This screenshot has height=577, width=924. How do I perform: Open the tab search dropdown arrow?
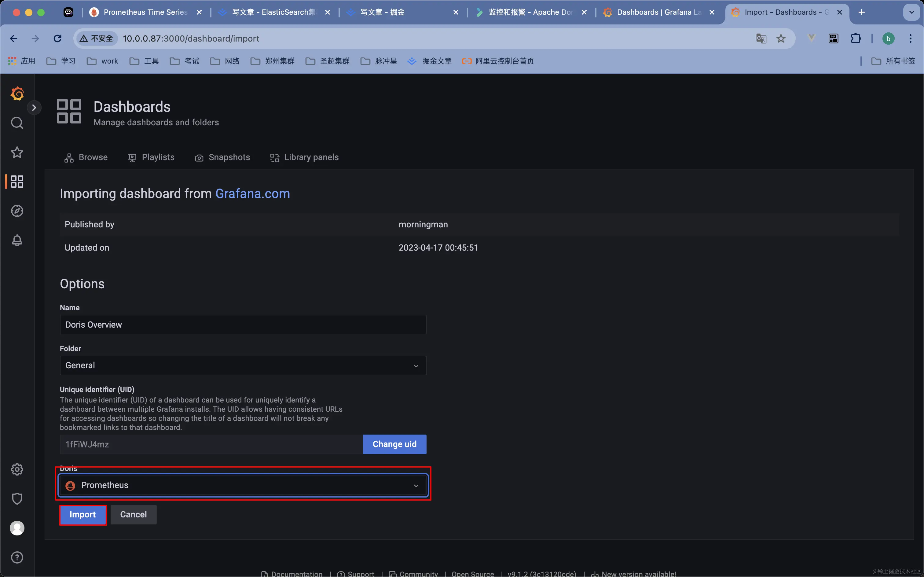912,12
